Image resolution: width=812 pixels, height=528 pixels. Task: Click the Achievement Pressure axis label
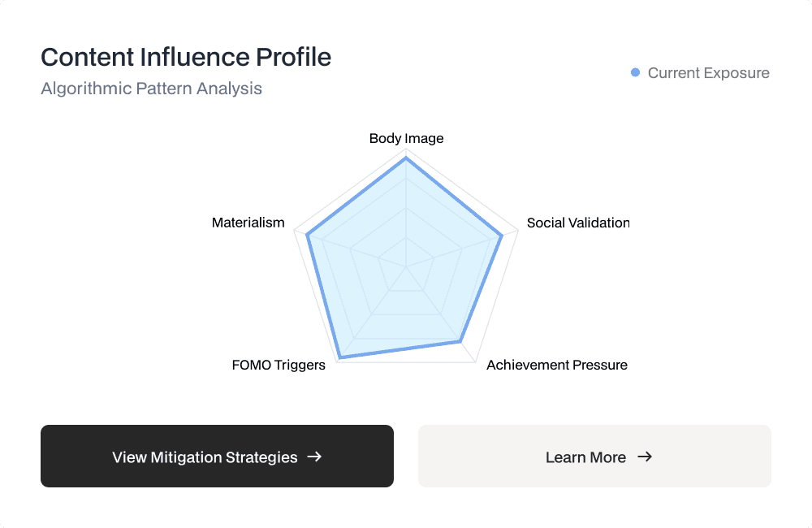(557, 365)
